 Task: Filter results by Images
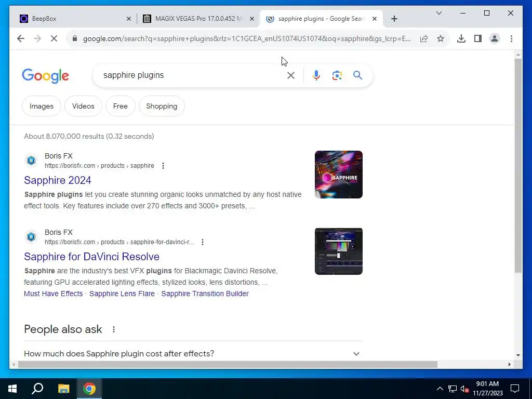click(42, 106)
